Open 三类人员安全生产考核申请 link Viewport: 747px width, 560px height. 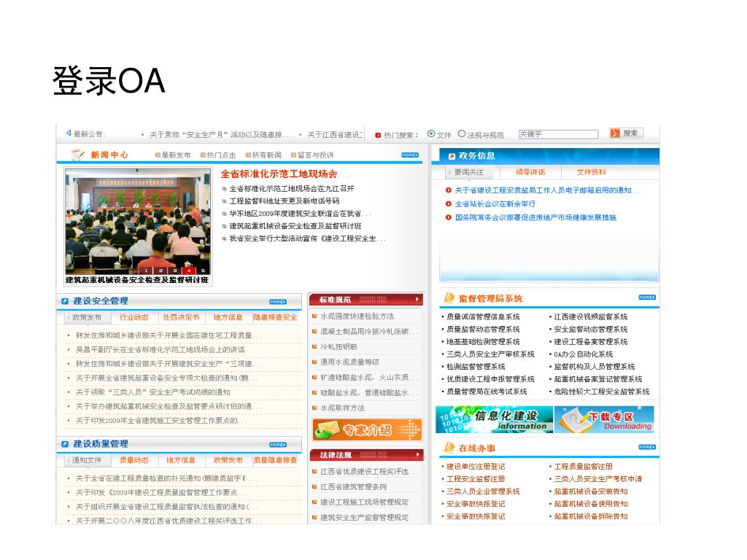[598, 479]
